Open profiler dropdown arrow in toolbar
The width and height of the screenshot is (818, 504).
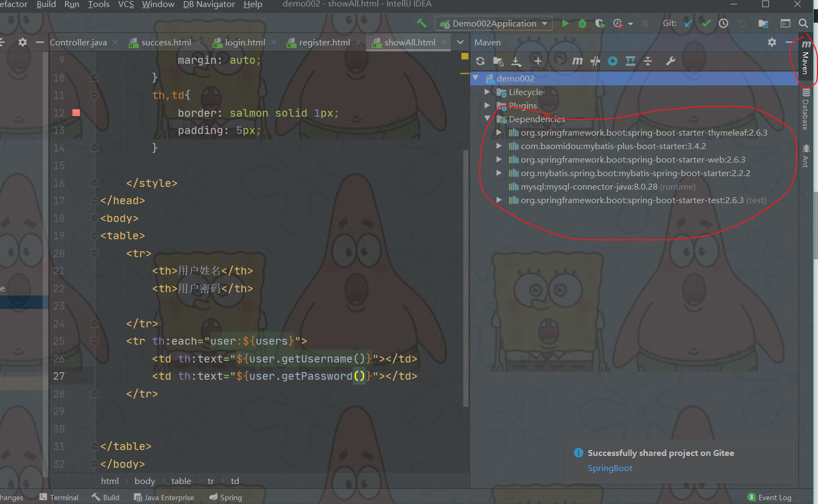pos(631,24)
